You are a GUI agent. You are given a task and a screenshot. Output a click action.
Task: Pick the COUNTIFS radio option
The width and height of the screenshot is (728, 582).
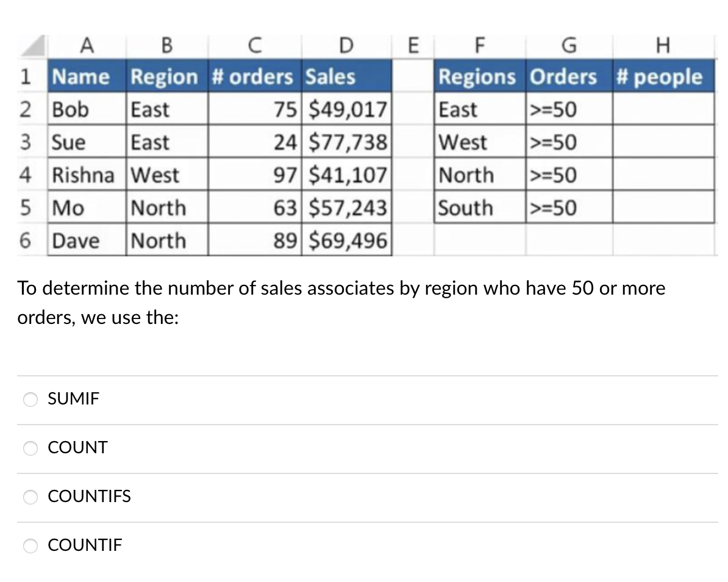31,497
